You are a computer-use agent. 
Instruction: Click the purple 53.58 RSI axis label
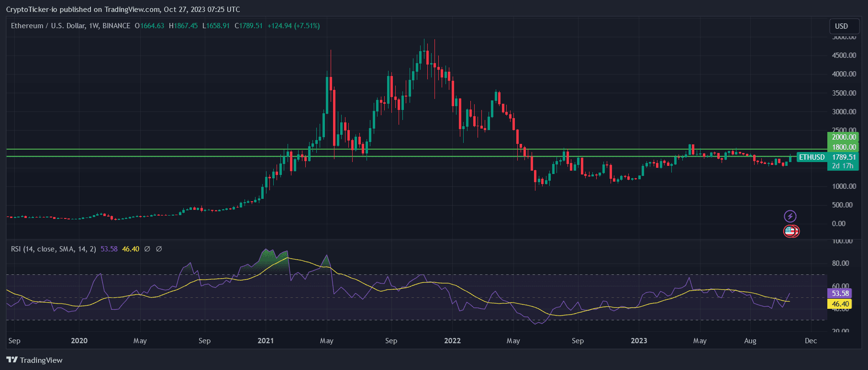tap(840, 294)
